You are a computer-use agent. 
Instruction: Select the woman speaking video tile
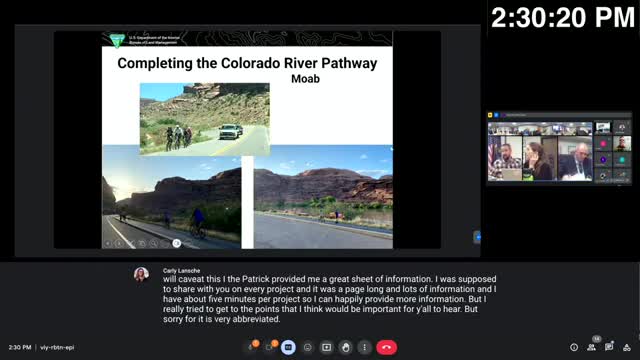540,158
